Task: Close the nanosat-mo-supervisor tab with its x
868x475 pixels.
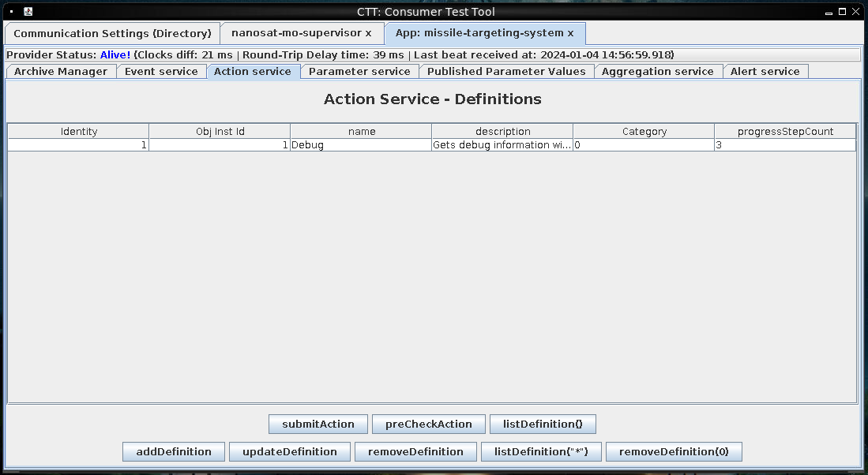Action: click(x=368, y=33)
